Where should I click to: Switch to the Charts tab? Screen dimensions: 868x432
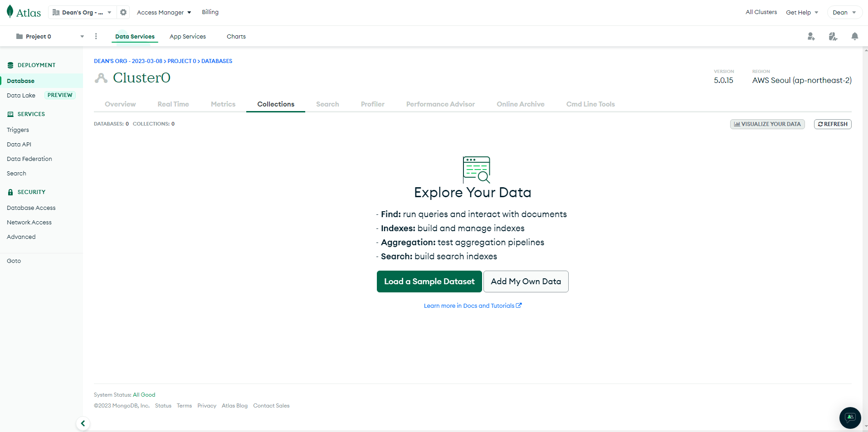236,36
